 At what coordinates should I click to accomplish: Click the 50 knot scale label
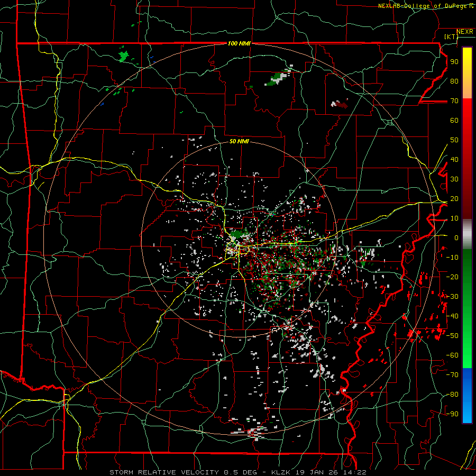(454, 140)
